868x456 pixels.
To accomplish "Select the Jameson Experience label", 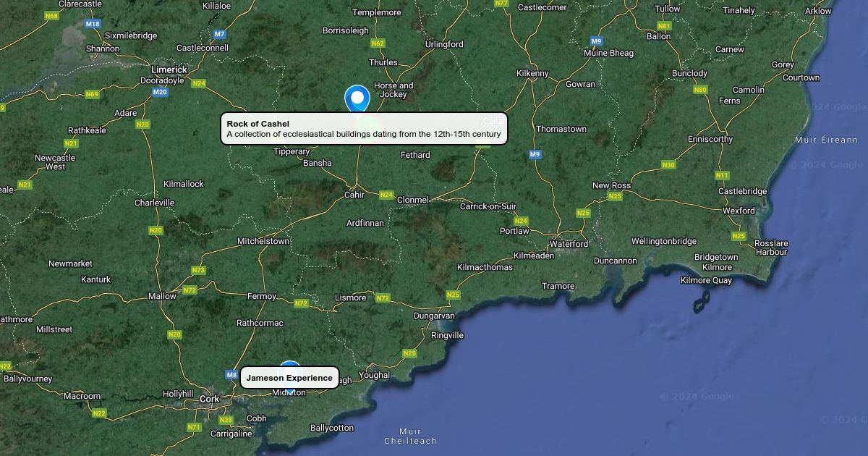I will [289, 378].
